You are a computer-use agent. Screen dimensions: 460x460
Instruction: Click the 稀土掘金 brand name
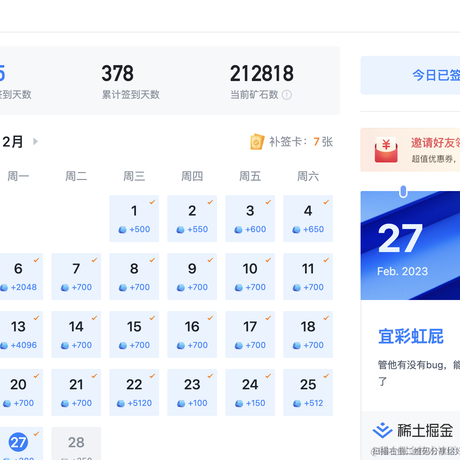(425, 430)
